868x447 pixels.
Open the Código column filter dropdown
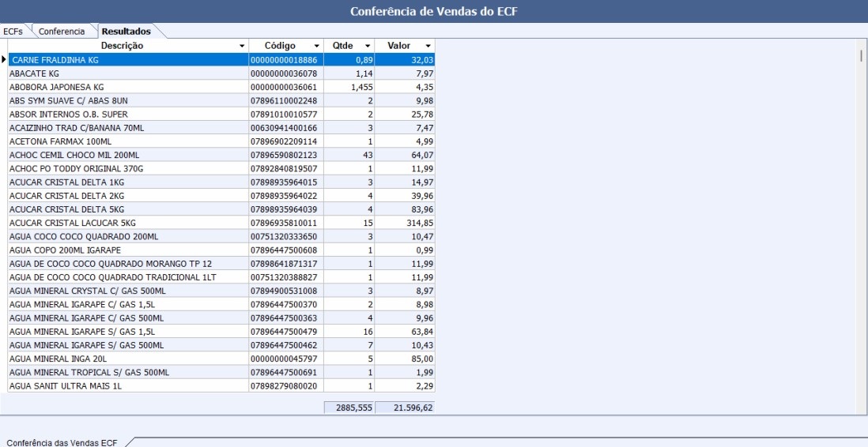click(x=317, y=46)
